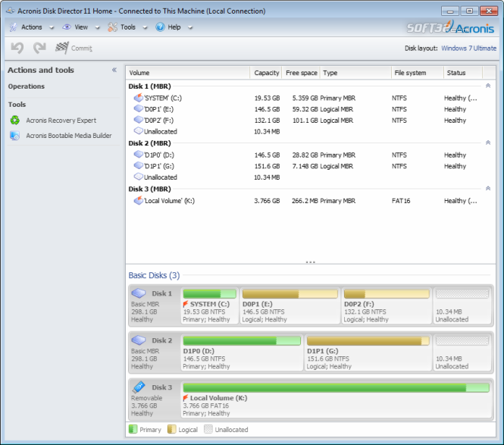Click the View menu eye icon
Screen dimensions: 504x445
[x=67, y=27]
